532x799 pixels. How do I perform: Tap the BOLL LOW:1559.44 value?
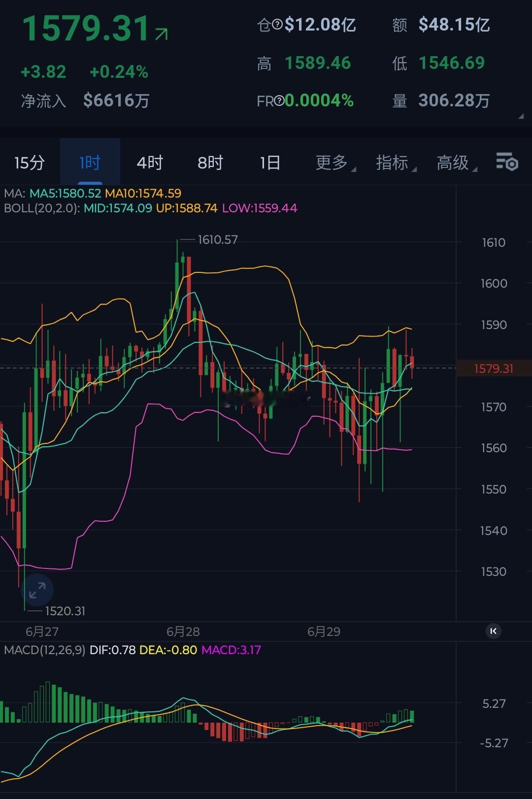[260, 208]
